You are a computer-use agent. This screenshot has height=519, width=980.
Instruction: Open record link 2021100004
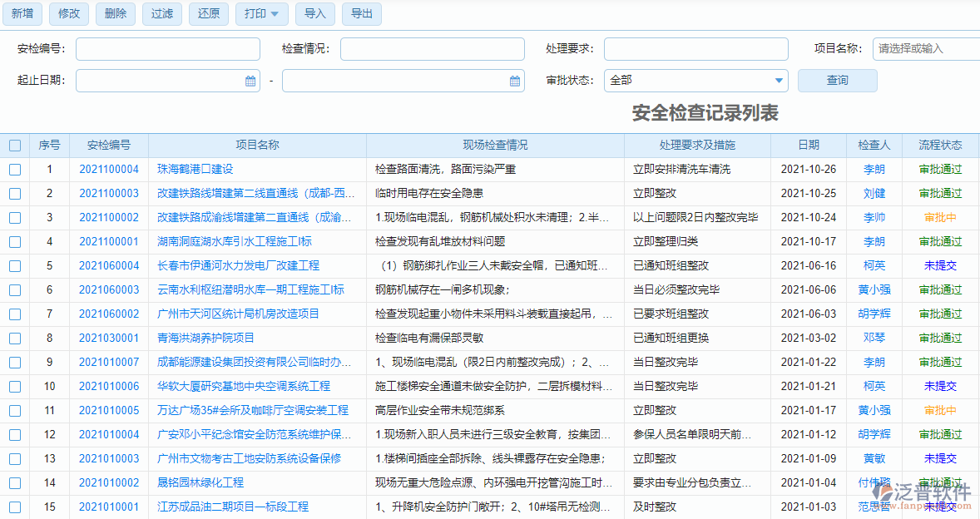(109, 169)
